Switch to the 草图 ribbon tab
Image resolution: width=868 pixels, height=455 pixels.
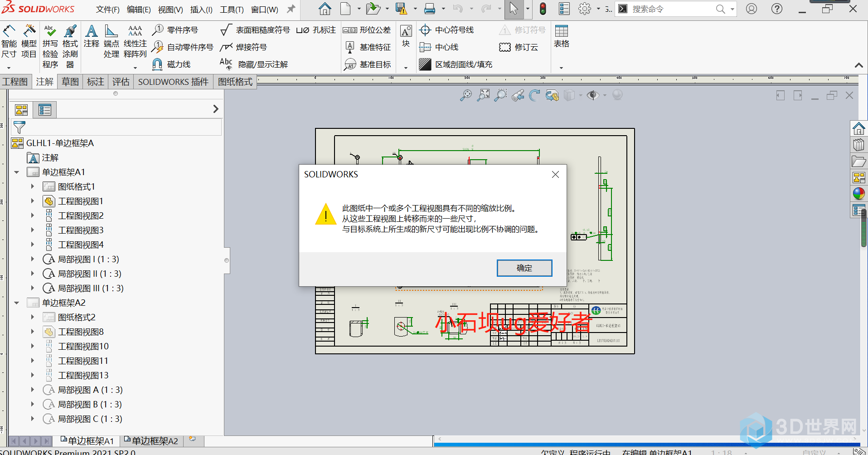pos(70,82)
